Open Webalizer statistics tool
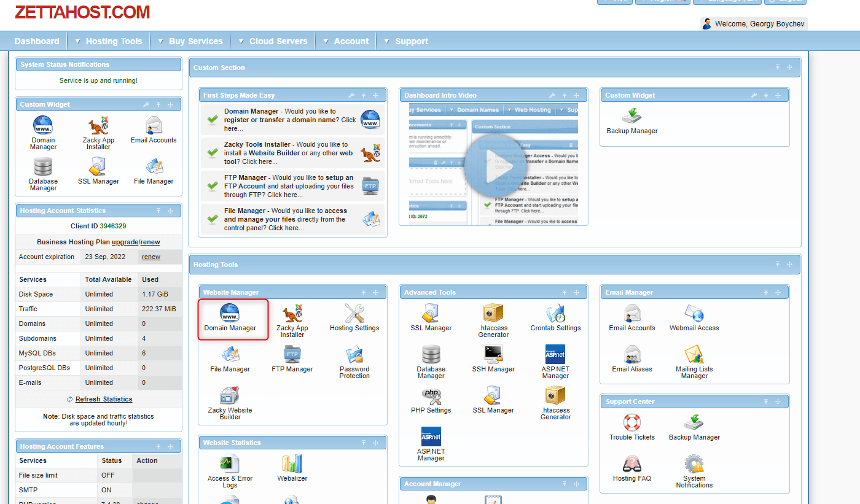The image size is (860, 504). click(x=292, y=468)
